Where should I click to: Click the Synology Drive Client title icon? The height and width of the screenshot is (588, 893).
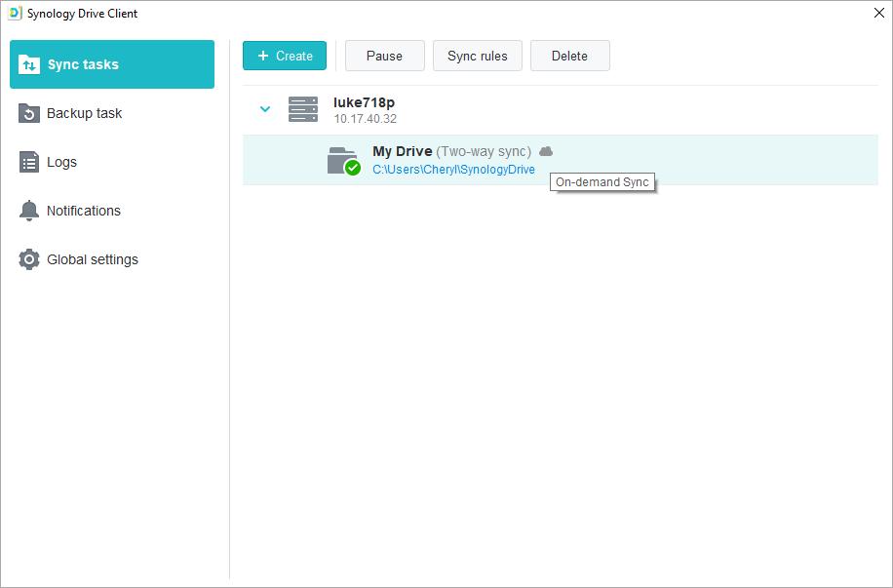(x=15, y=13)
